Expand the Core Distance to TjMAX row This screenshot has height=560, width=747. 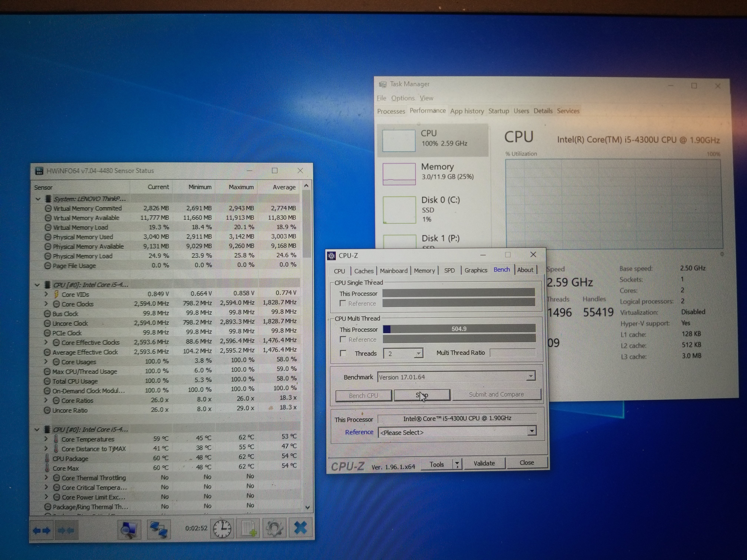coord(46,449)
